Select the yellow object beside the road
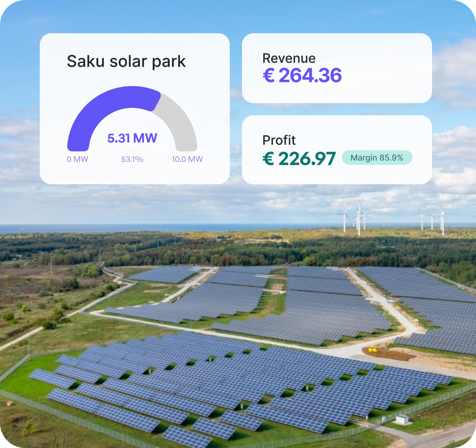Screen dimensions: 476x448 click(372, 350)
